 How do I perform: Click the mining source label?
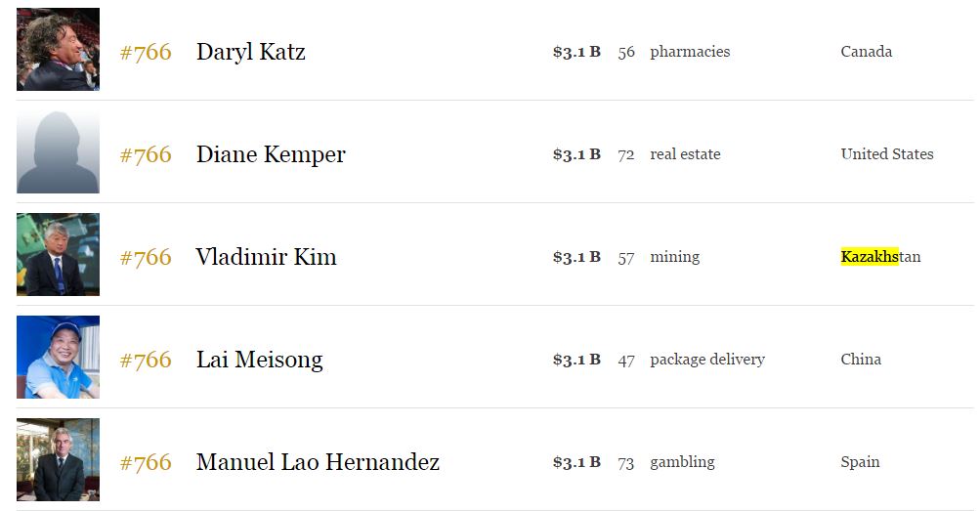(x=675, y=257)
